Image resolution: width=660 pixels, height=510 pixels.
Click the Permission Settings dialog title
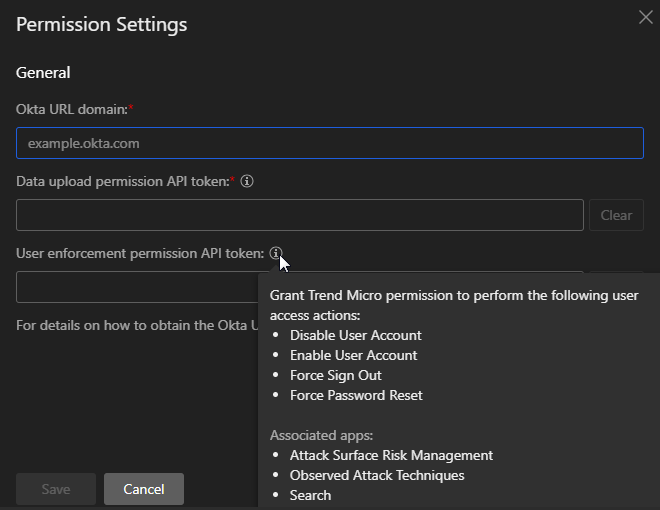click(101, 24)
